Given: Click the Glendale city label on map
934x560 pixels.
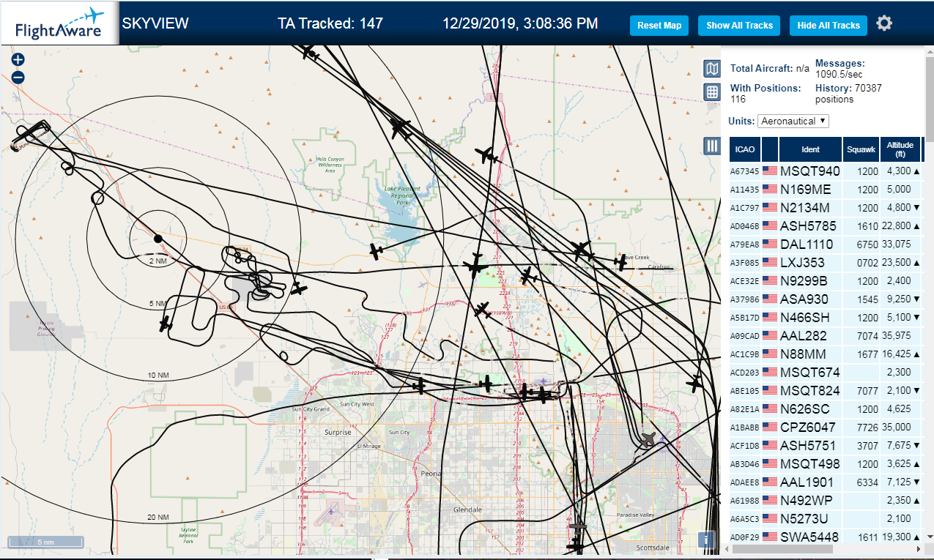Looking at the screenshot, I should click(x=467, y=509).
